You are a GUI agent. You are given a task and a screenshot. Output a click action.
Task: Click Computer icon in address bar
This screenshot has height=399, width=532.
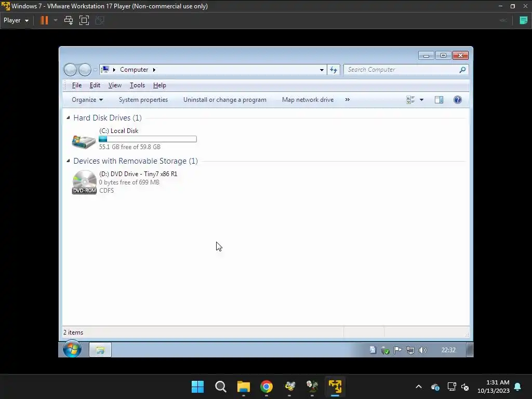(x=105, y=70)
